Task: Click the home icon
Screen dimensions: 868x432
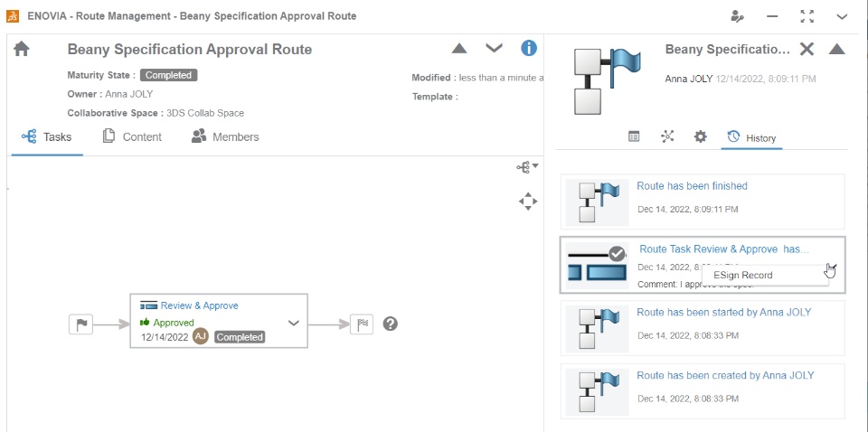Action: 22,50
